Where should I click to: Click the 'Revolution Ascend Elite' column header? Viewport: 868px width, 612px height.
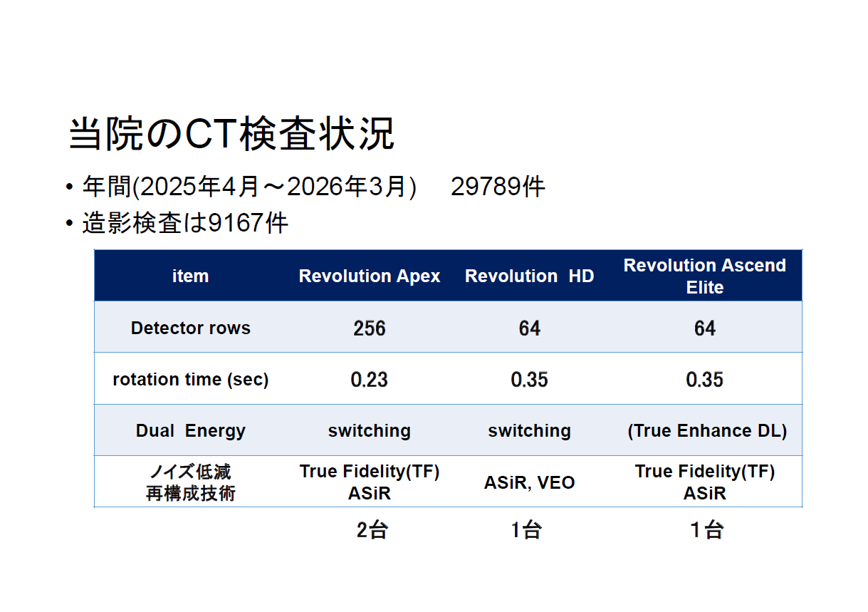(x=705, y=276)
